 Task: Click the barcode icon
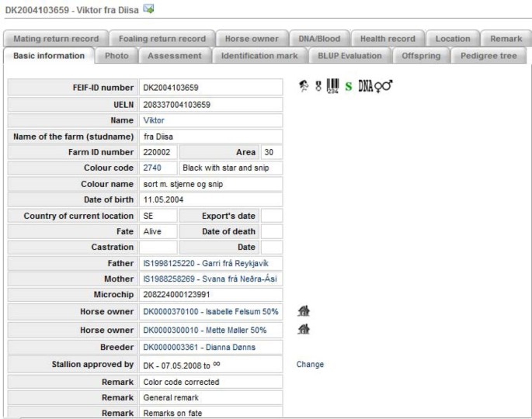coord(334,87)
